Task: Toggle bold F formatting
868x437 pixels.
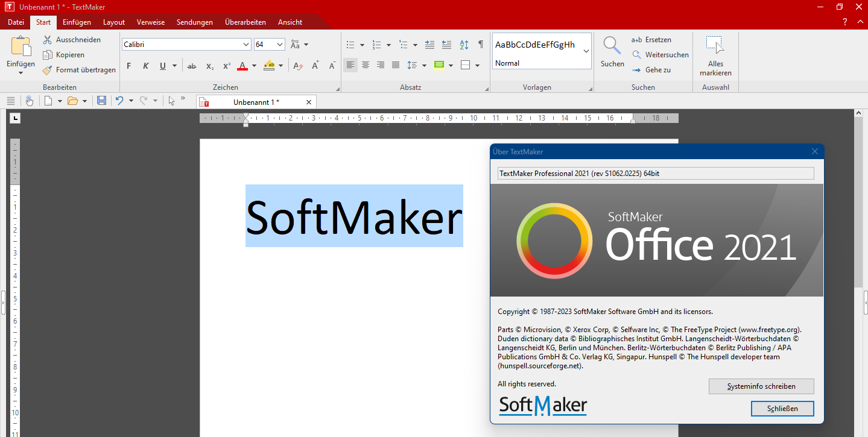Action: [128, 66]
